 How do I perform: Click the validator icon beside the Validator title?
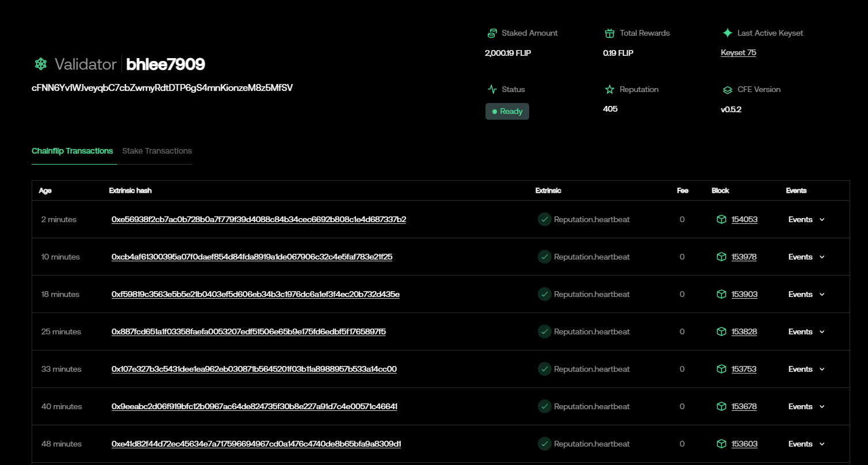(40, 64)
